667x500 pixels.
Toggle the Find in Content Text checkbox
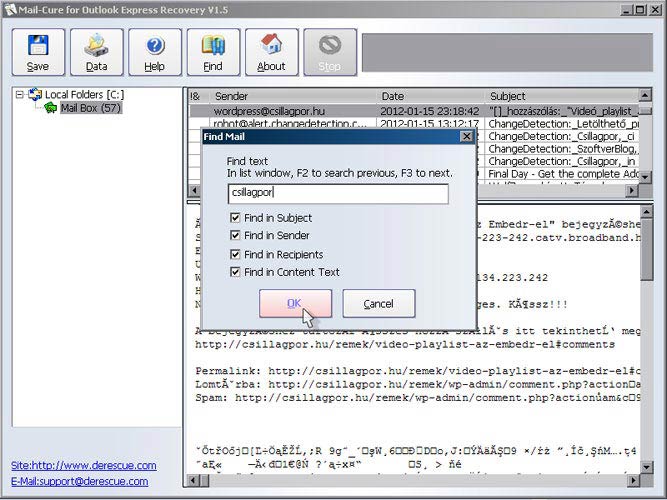click(x=235, y=272)
